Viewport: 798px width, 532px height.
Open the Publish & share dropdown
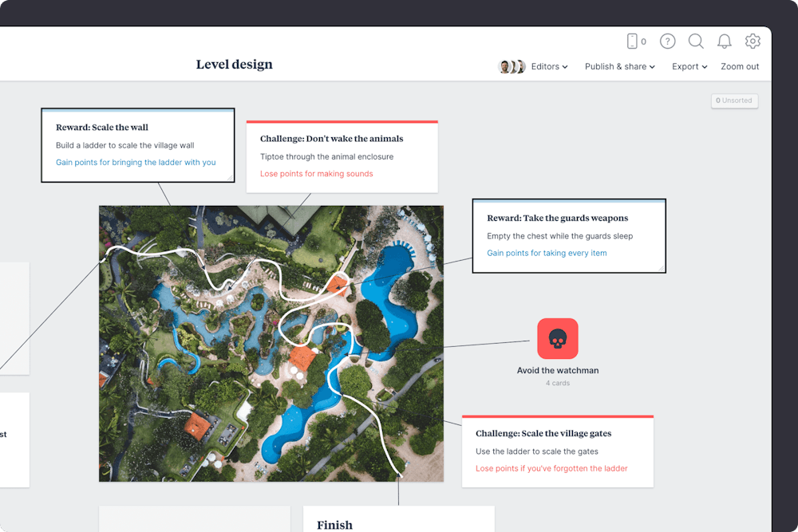pos(619,67)
